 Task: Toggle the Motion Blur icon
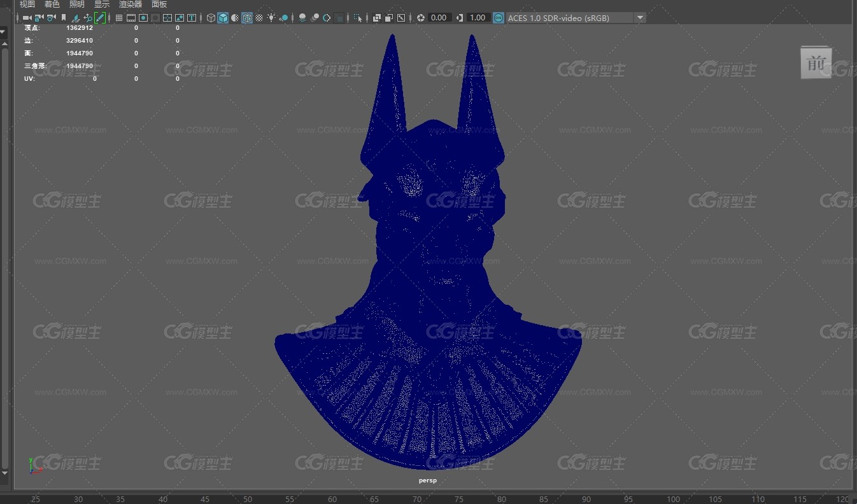click(x=315, y=18)
